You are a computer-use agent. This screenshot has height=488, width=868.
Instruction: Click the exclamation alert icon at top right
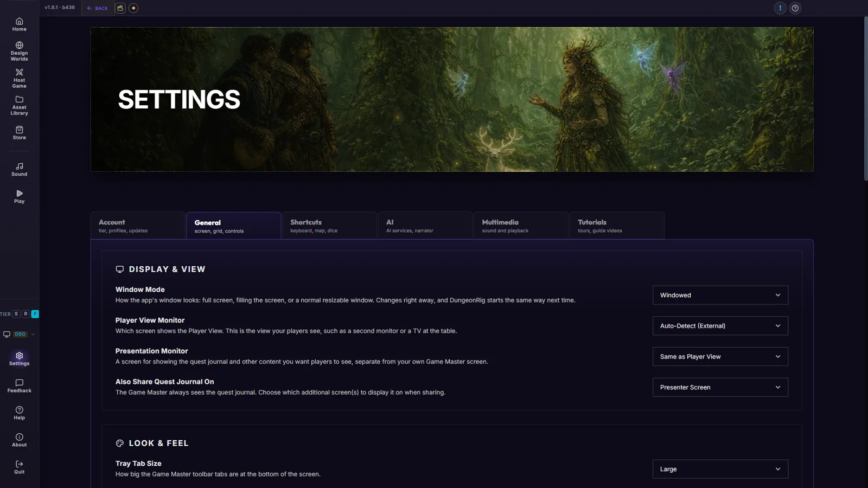pos(780,8)
